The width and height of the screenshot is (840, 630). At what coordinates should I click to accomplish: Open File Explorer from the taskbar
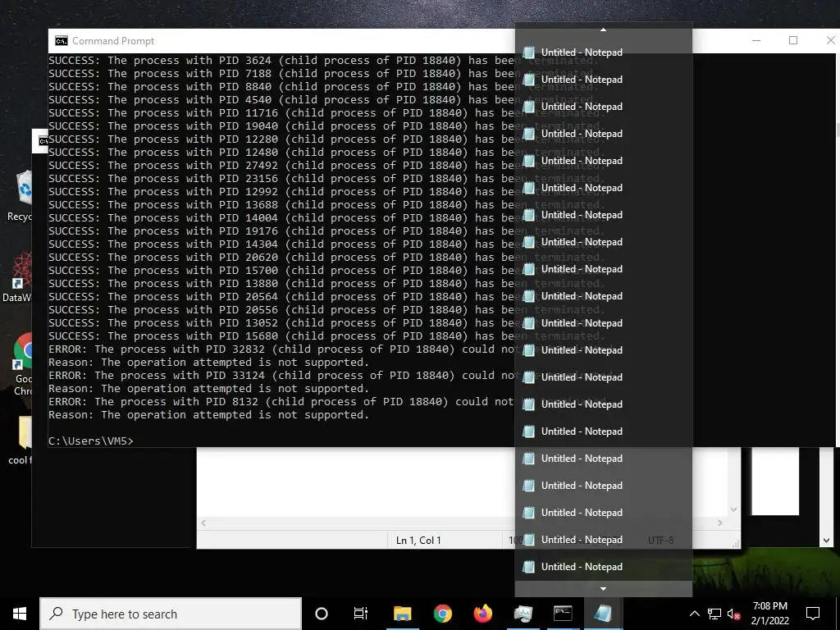coord(402,614)
